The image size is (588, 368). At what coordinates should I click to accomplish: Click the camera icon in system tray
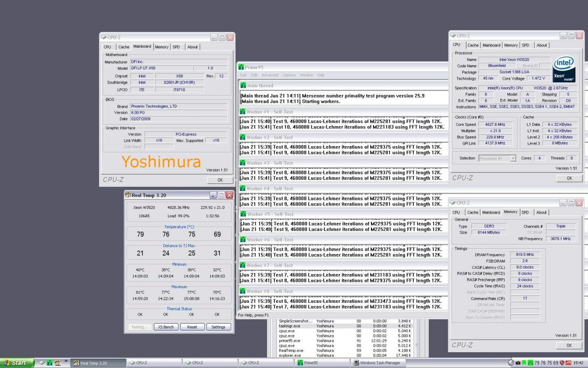(518, 363)
